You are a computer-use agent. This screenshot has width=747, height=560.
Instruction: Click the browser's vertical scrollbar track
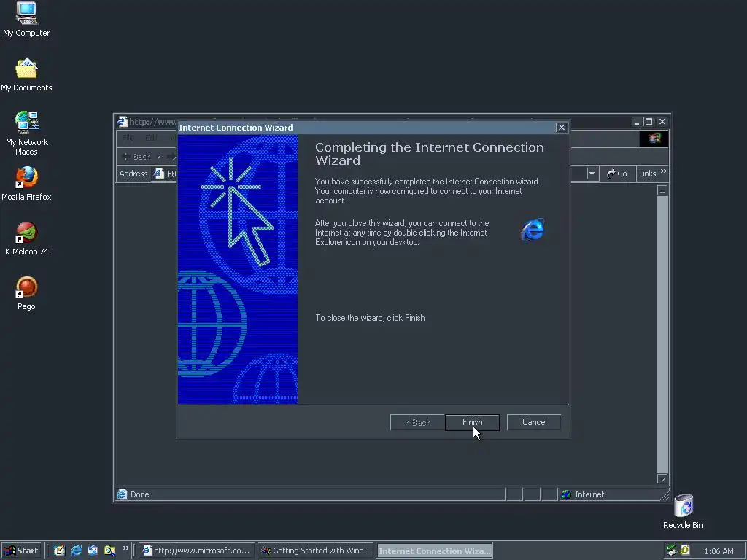(662, 333)
